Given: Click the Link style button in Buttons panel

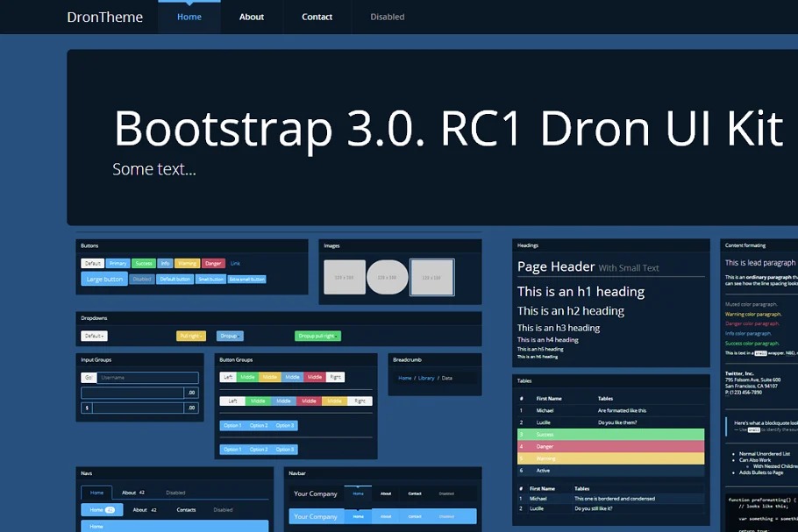Looking at the screenshot, I should (235, 263).
